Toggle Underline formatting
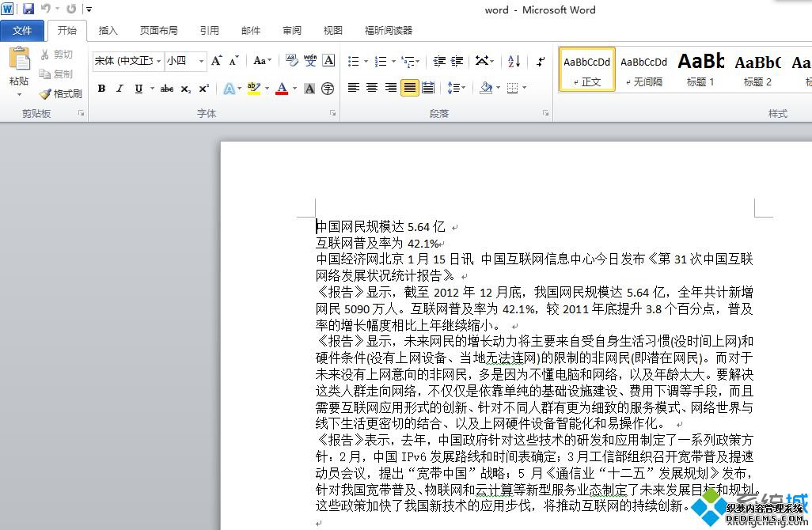 pos(138,89)
